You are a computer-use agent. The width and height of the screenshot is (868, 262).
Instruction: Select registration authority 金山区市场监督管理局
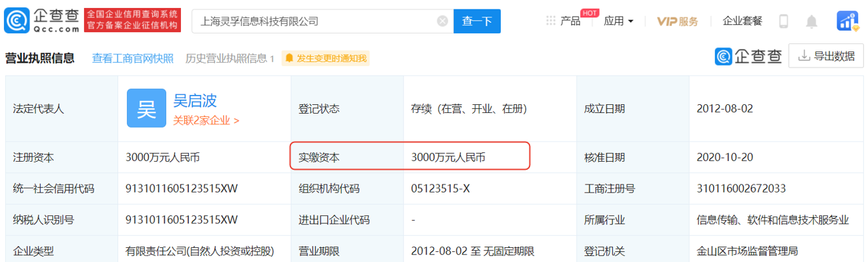tap(747, 251)
